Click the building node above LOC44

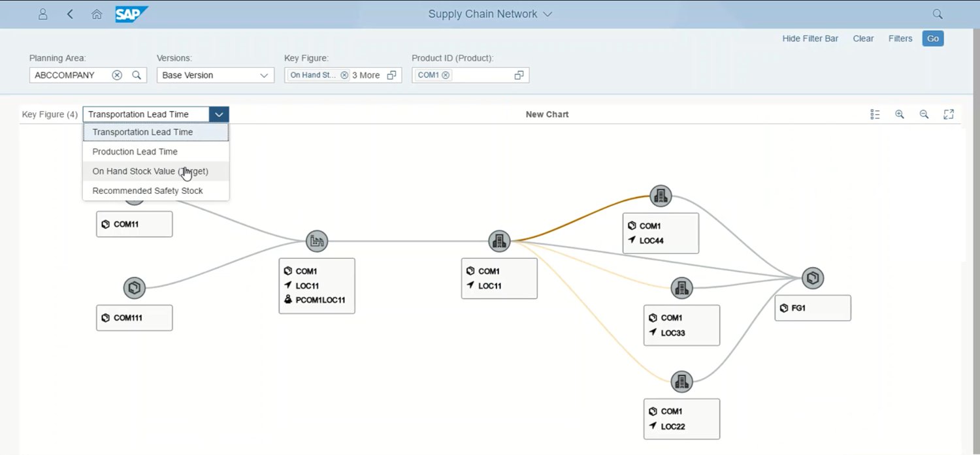pos(661,195)
